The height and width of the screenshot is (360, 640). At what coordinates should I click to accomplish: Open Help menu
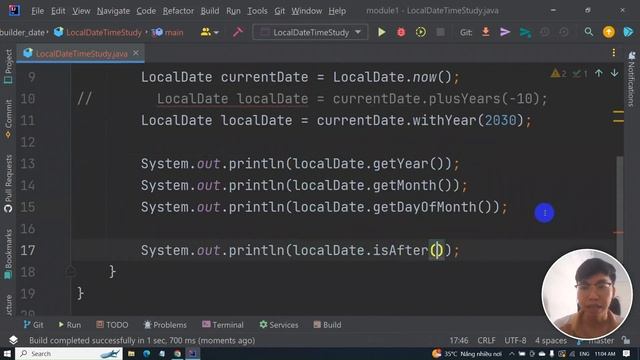tap(337, 11)
